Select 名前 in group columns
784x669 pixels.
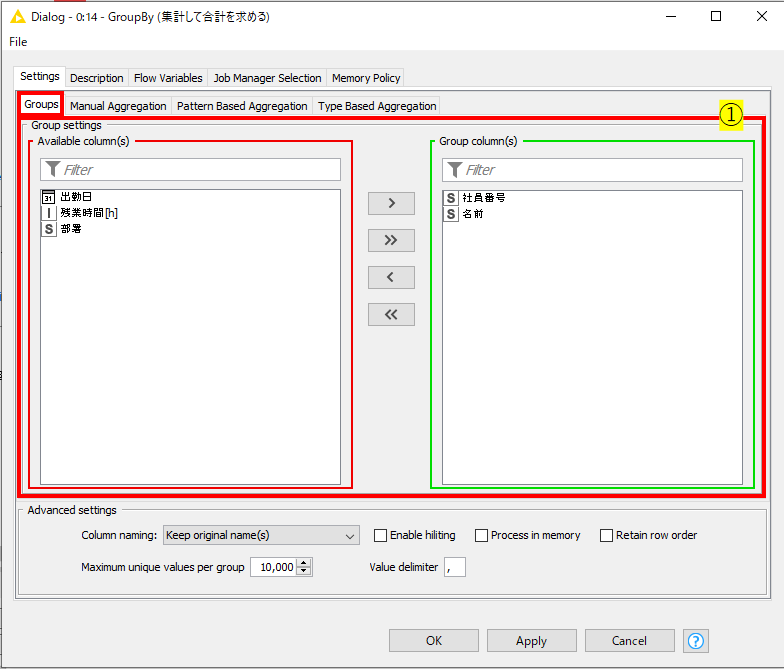coord(592,214)
